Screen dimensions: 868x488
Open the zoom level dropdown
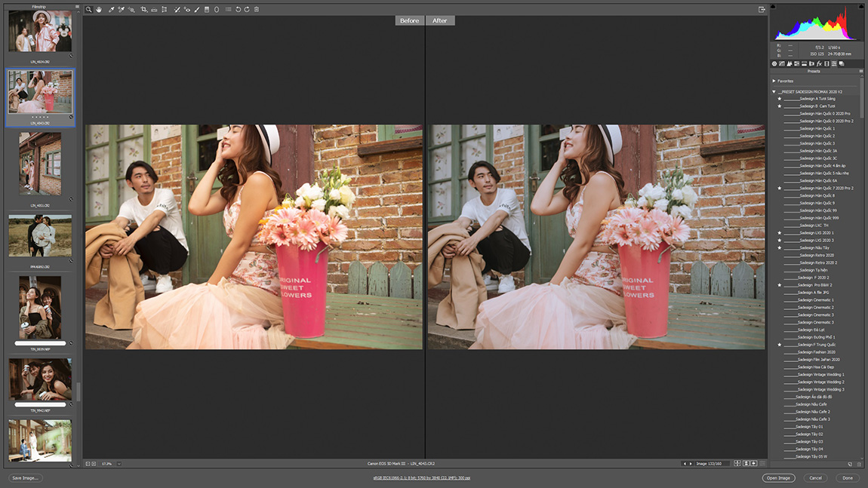pos(119,464)
